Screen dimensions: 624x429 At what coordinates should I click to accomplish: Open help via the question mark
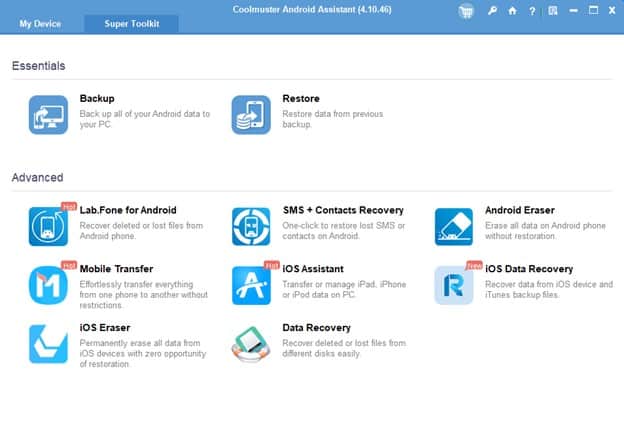pos(532,11)
